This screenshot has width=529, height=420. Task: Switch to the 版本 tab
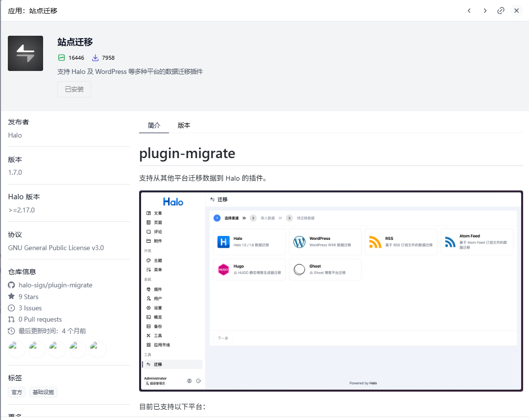184,125
